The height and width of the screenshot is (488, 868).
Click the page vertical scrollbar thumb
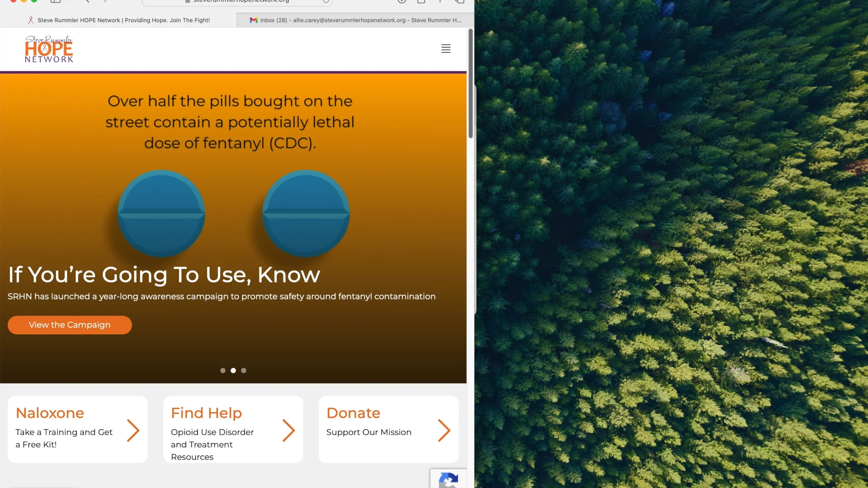coord(471,84)
